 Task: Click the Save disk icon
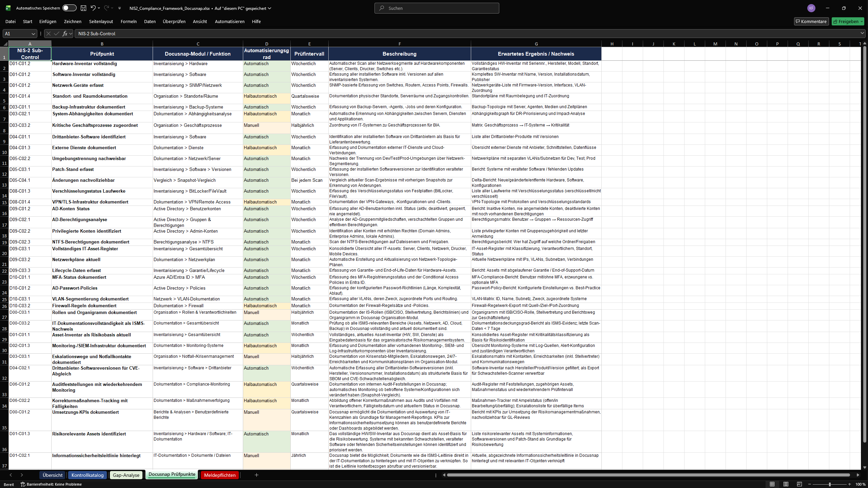[83, 8]
